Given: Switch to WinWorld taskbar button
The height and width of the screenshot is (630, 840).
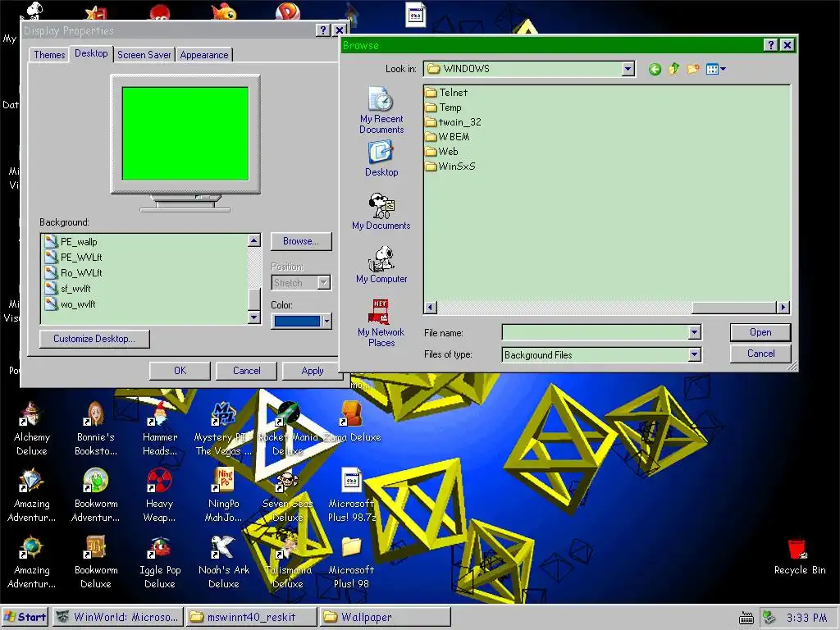Looking at the screenshot, I should 118,617.
